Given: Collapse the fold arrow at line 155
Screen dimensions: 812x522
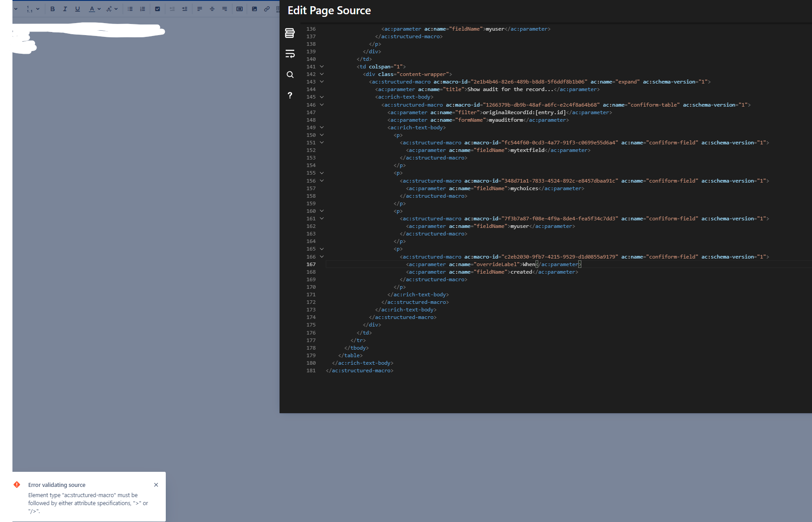Looking at the screenshot, I should tap(322, 173).
